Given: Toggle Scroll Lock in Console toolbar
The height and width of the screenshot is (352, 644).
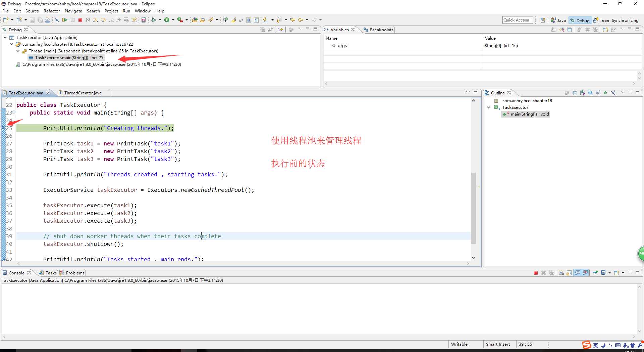Looking at the screenshot, I should [x=569, y=273].
